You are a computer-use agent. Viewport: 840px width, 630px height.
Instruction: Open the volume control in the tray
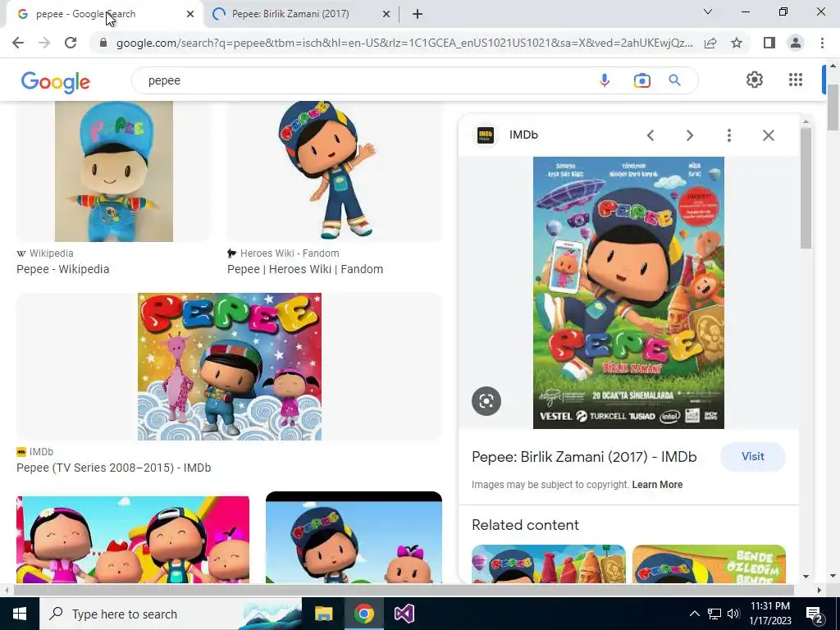click(733, 614)
